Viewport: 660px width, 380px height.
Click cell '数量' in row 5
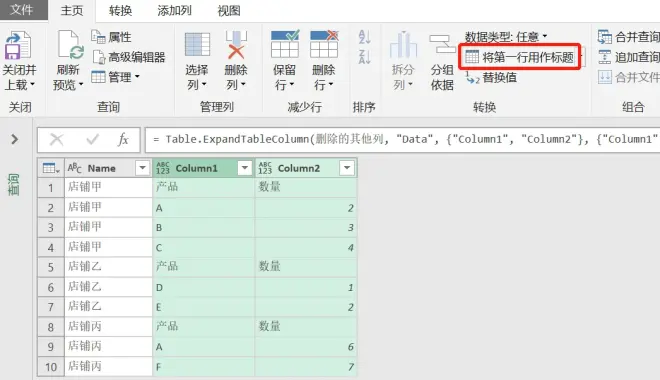[x=306, y=267]
